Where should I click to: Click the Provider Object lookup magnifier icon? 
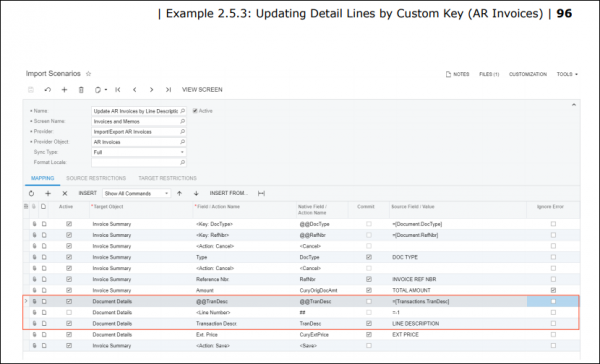pos(183,142)
